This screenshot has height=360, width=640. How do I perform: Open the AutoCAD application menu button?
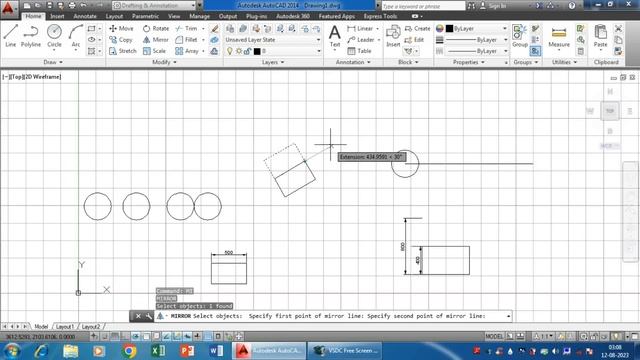[8, 8]
